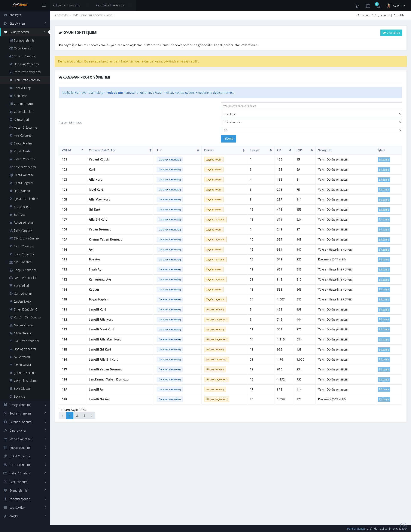Expand Site Ayarları sidebar menu
Viewport: 411px width, 532px height.
25,23
